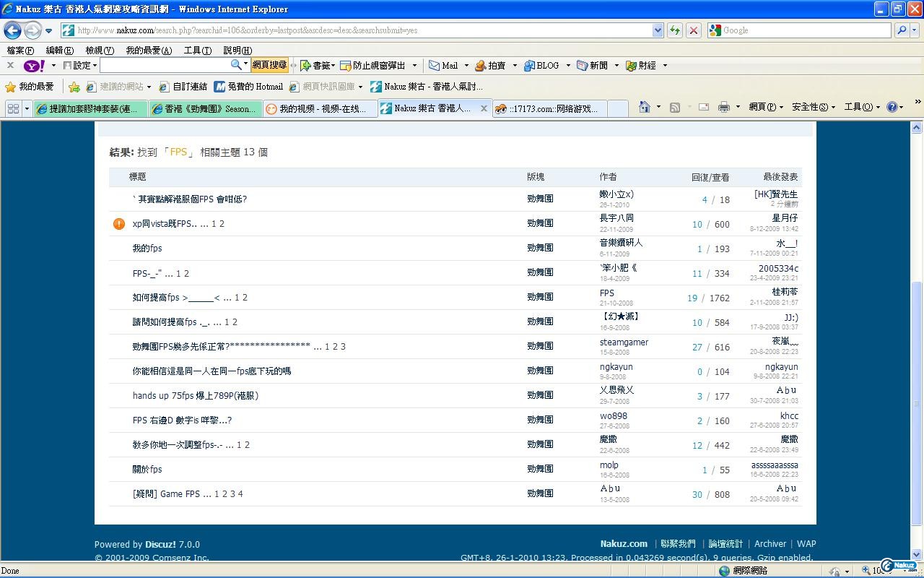Click the Print icon
Image resolution: width=924 pixels, height=578 pixels.
(x=724, y=107)
